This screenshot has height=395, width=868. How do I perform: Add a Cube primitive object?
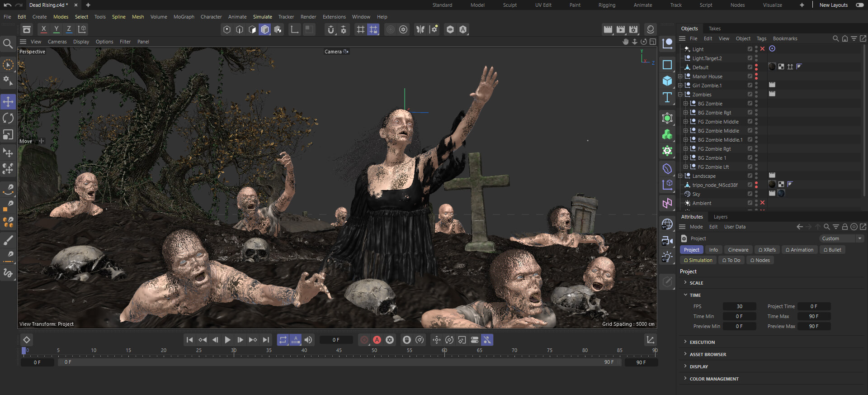[667, 81]
